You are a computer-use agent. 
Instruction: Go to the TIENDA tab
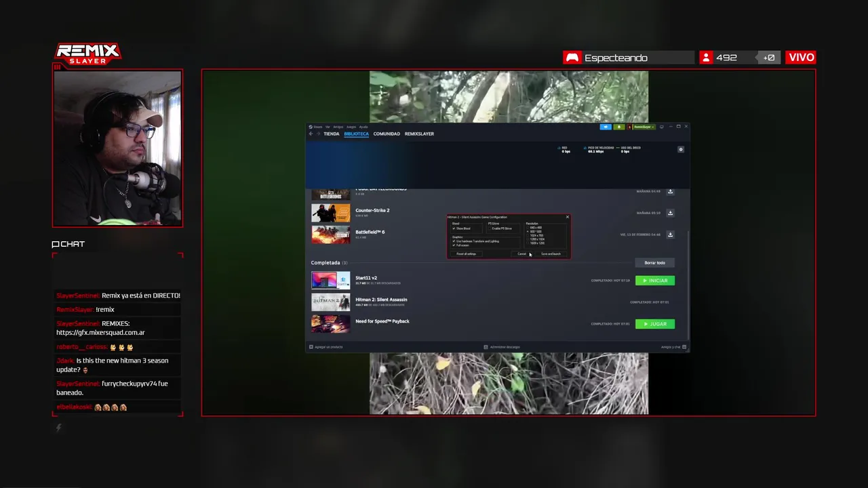click(332, 134)
